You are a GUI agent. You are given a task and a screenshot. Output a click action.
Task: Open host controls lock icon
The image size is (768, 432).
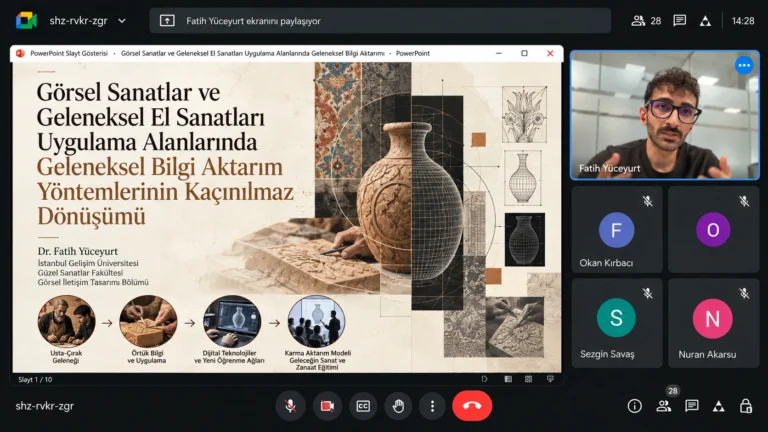pyautogui.click(x=746, y=406)
